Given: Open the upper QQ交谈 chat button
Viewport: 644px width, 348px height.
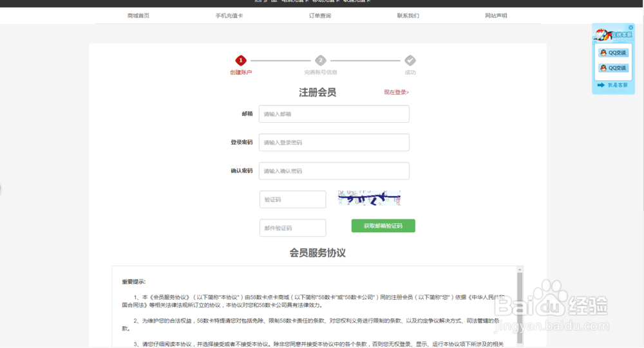Looking at the screenshot, I should [613, 53].
